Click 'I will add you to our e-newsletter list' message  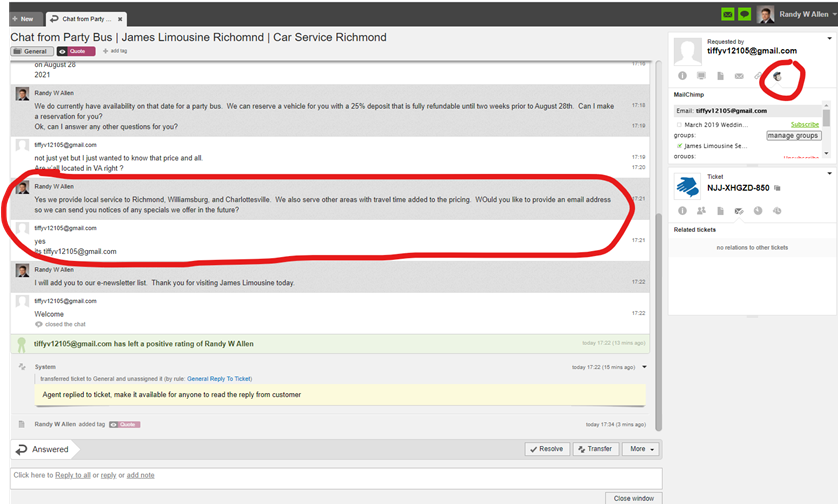point(165,283)
